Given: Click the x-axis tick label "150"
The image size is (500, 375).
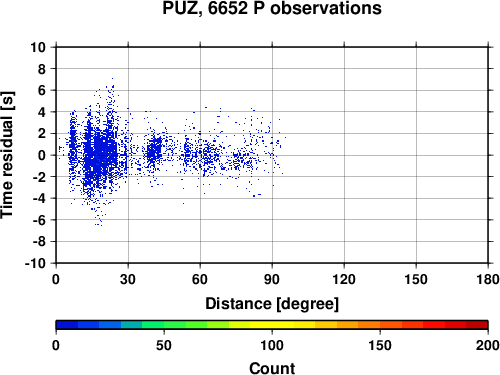Looking at the screenshot, I should (x=416, y=279).
